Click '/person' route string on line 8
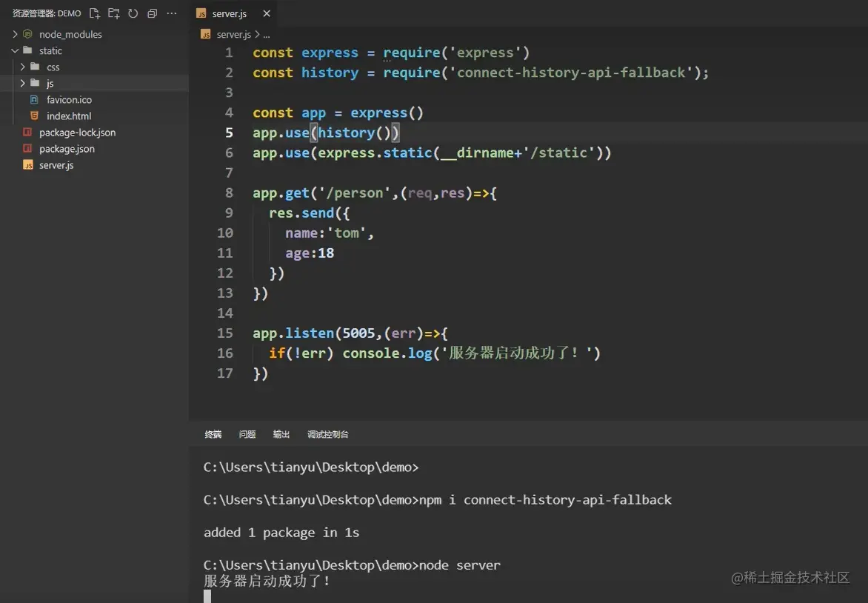This screenshot has height=603, width=868. (355, 193)
